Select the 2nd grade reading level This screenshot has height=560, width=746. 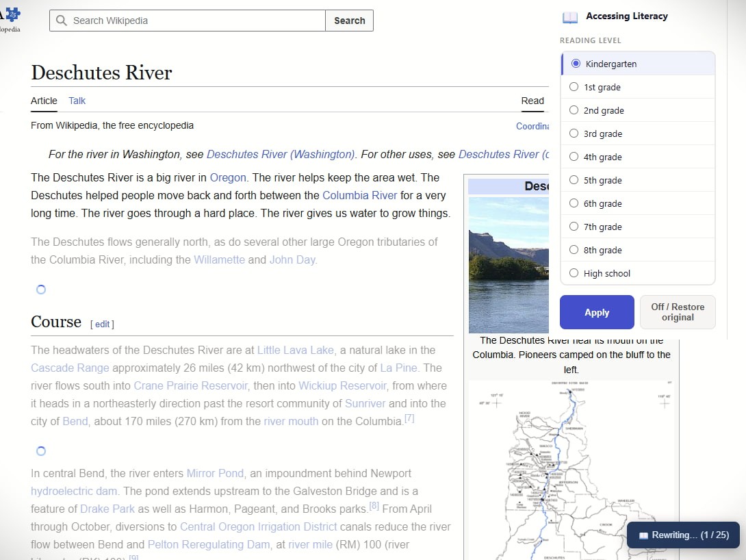pyautogui.click(x=638, y=110)
